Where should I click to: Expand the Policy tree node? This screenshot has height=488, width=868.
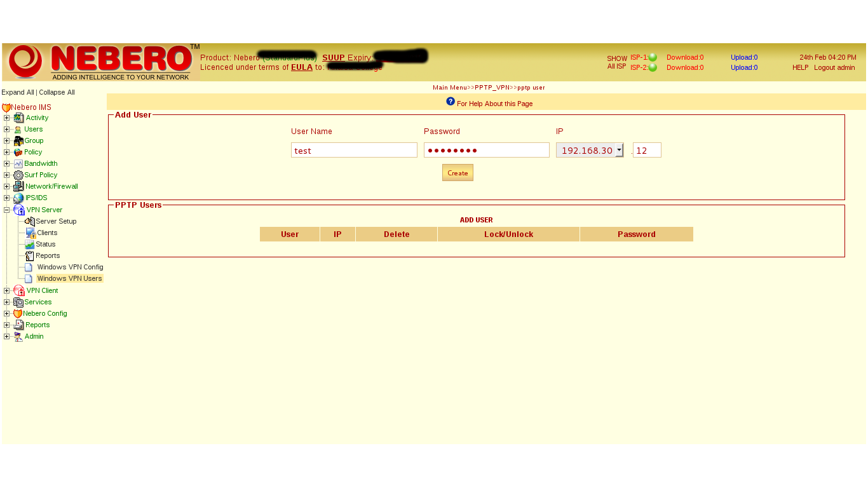[x=7, y=152]
